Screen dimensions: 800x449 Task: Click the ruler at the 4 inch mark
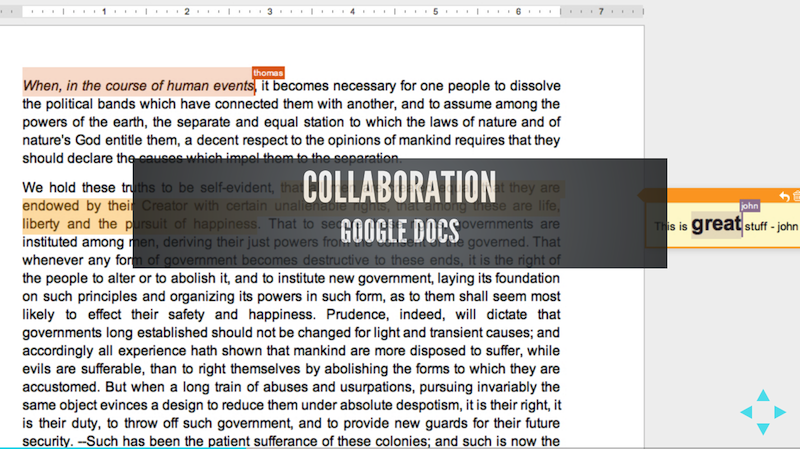[x=353, y=11]
